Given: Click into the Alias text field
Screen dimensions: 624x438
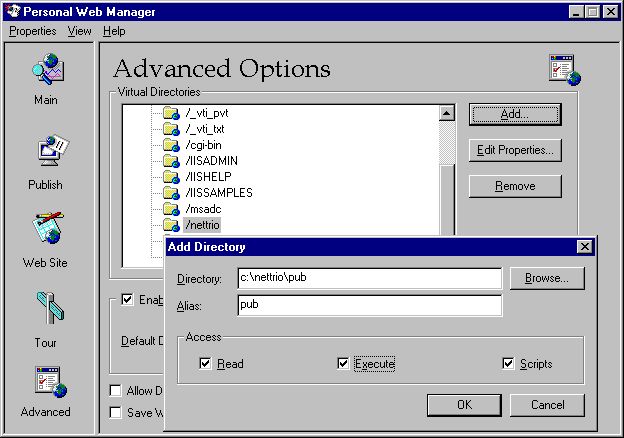Looking at the screenshot, I should point(369,305).
